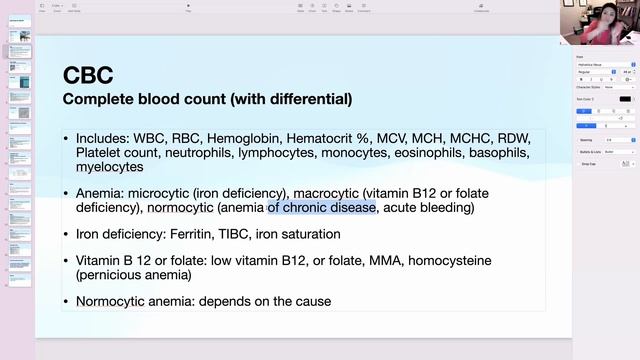Viewport: 640px width, 360px height.
Task: Align text vertically to bottom
Action: 626,126
